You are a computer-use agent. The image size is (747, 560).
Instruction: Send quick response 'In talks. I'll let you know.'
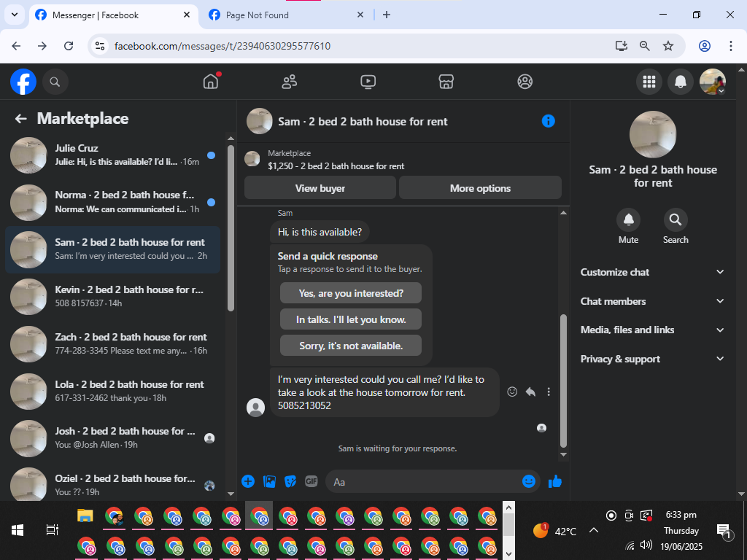351,319
